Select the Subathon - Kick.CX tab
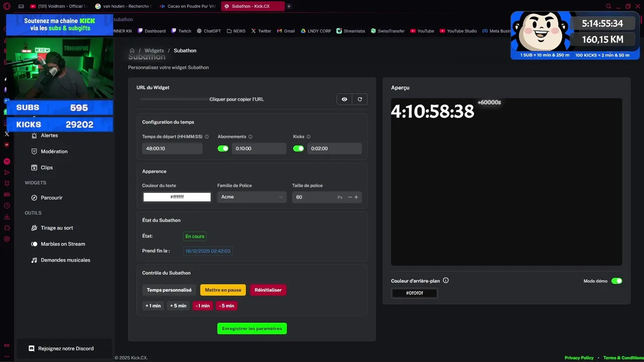This screenshot has height=362, width=644. click(x=253, y=7)
